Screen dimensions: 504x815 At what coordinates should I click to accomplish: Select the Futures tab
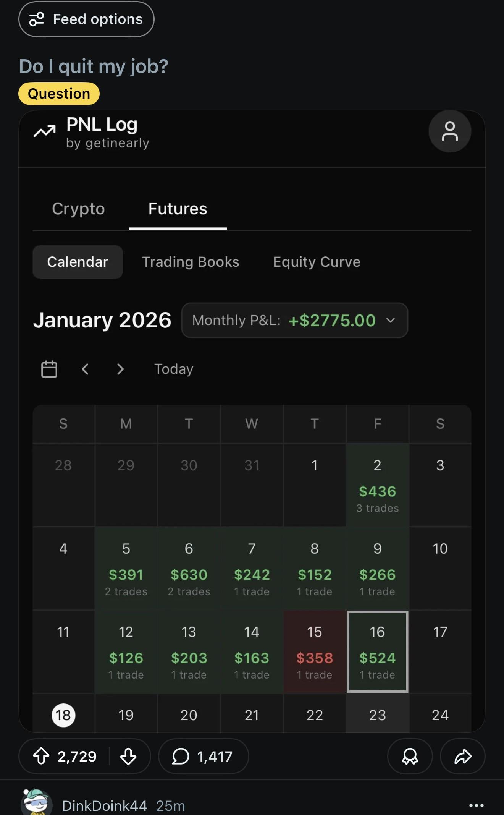coord(178,209)
